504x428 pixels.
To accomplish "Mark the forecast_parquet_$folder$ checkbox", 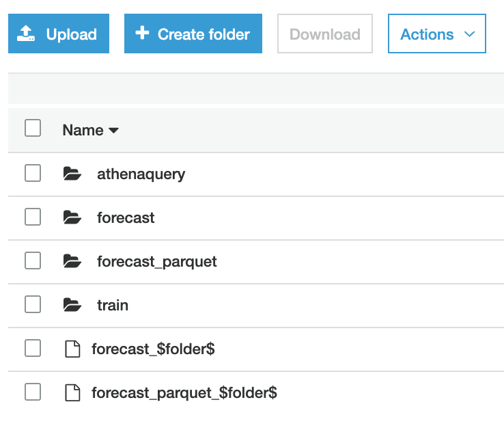I will 33,392.
